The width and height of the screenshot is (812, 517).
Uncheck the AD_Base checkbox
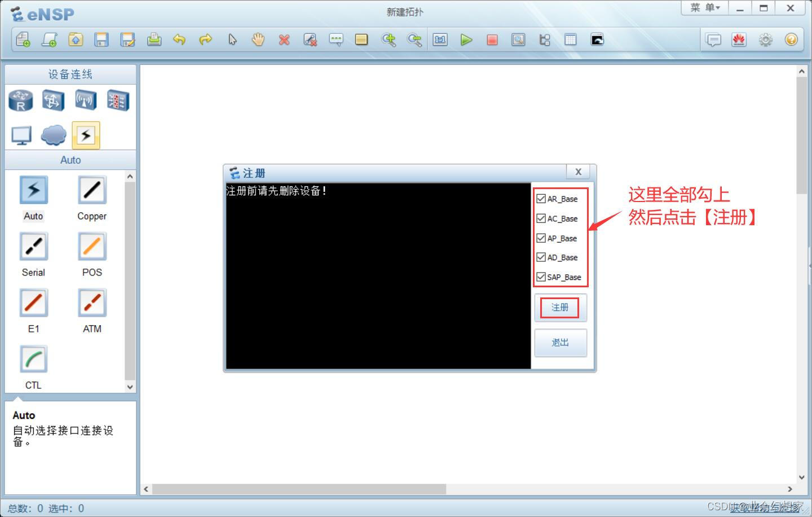point(541,257)
